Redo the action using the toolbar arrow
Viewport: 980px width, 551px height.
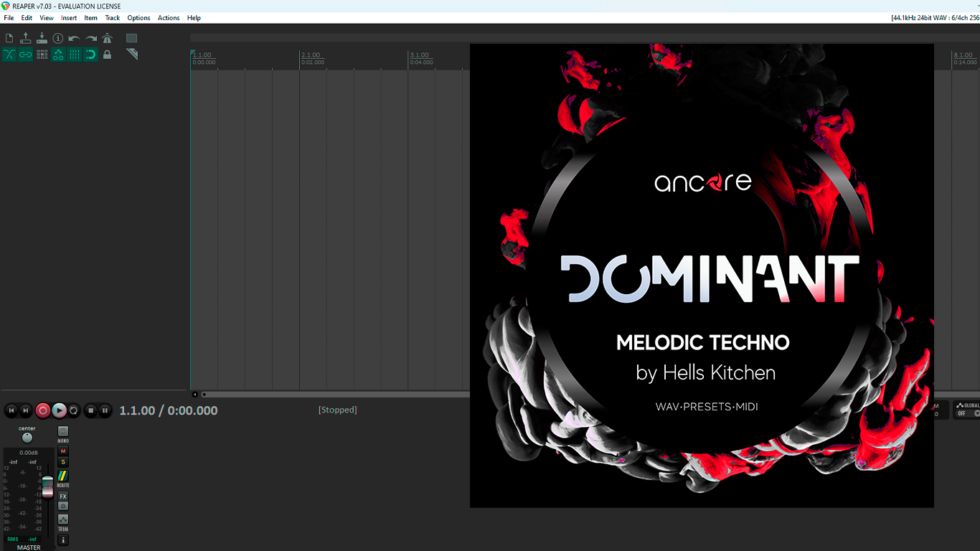91,38
